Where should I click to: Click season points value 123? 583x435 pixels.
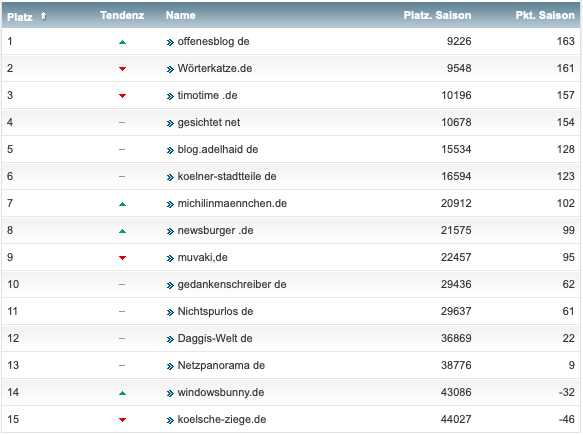coord(566,176)
